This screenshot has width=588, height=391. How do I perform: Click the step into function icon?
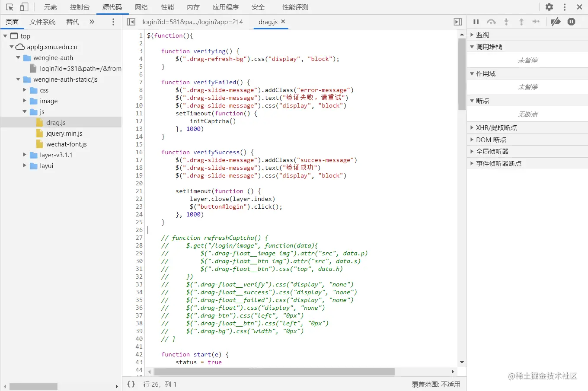(x=506, y=22)
